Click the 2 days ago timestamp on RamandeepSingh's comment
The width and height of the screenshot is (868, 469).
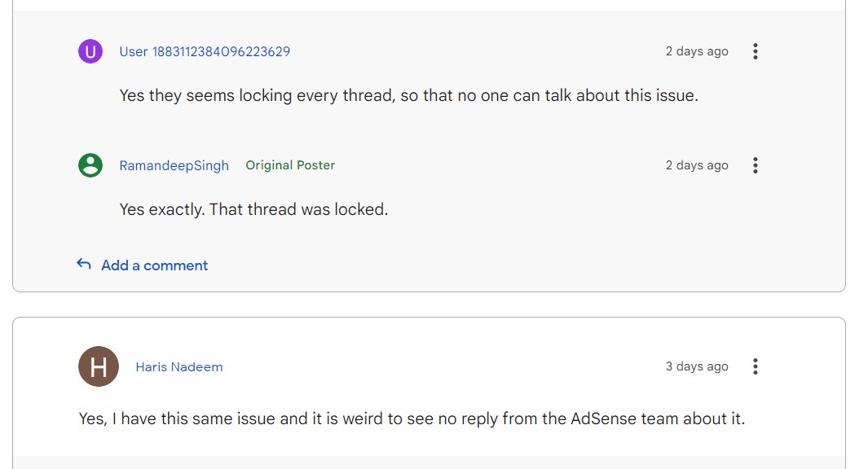pyautogui.click(x=696, y=165)
